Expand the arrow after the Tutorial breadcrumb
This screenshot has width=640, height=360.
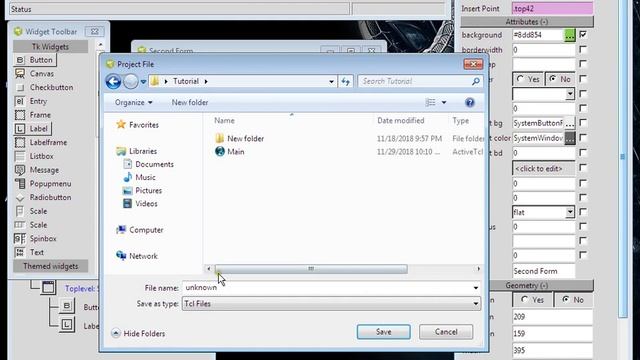pyautogui.click(x=206, y=81)
